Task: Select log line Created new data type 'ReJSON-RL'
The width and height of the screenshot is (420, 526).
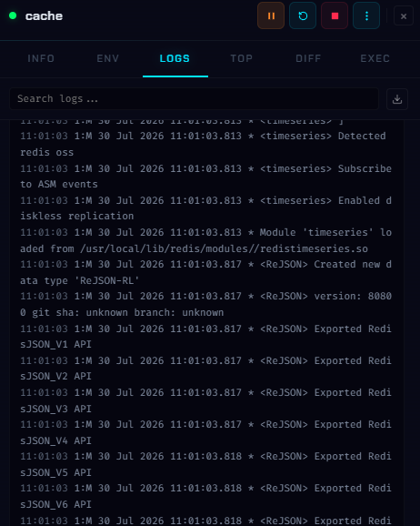Action: (205, 272)
